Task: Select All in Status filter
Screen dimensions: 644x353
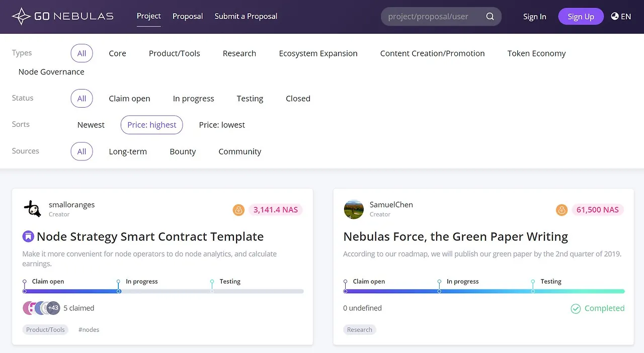Action: point(82,99)
